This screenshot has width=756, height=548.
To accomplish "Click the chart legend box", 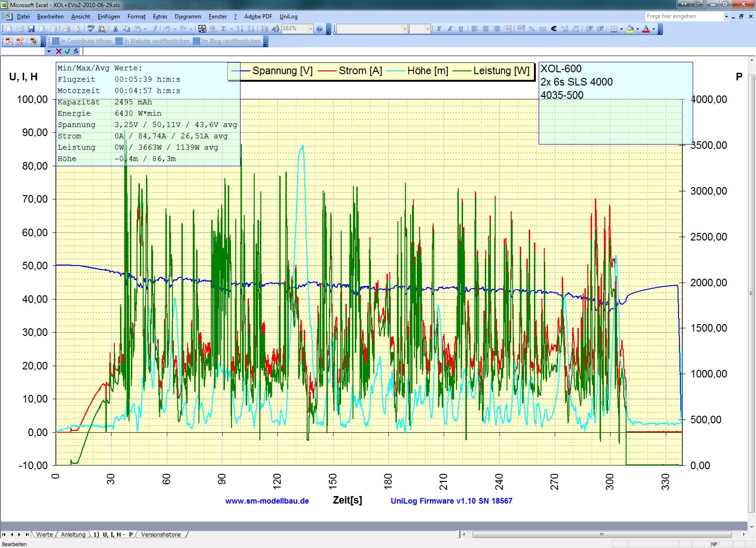I will [x=381, y=71].
